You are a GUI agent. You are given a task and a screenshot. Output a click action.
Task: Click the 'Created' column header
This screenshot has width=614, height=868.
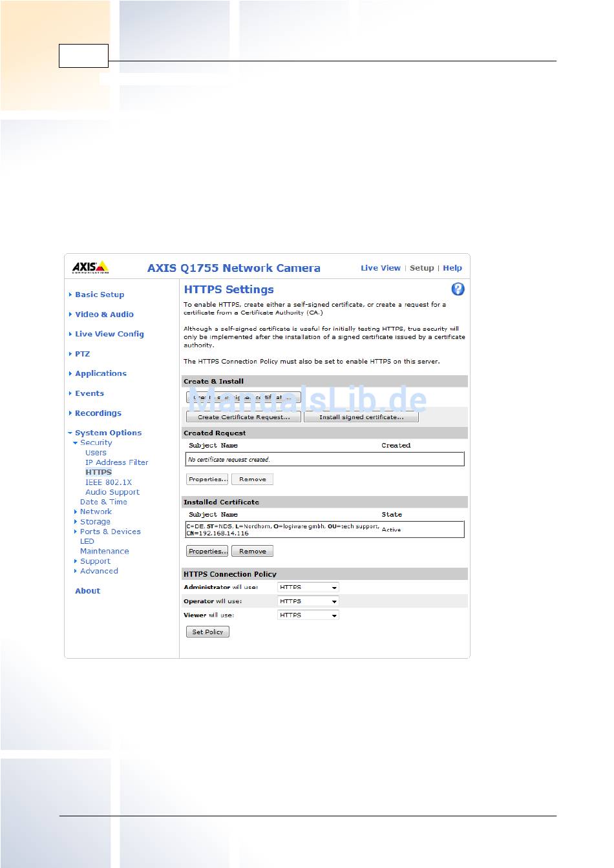pyautogui.click(x=396, y=446)
